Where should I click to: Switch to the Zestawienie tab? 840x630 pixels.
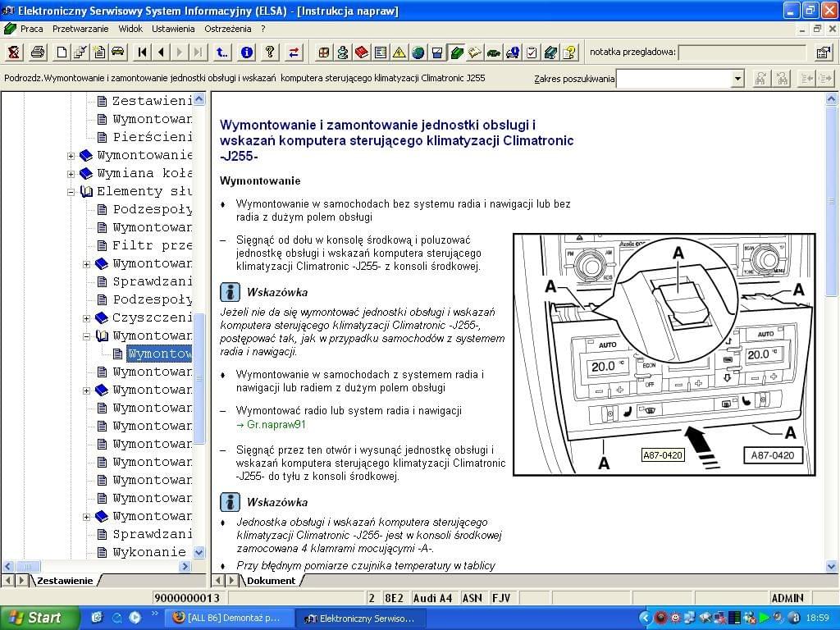(65, 581)
